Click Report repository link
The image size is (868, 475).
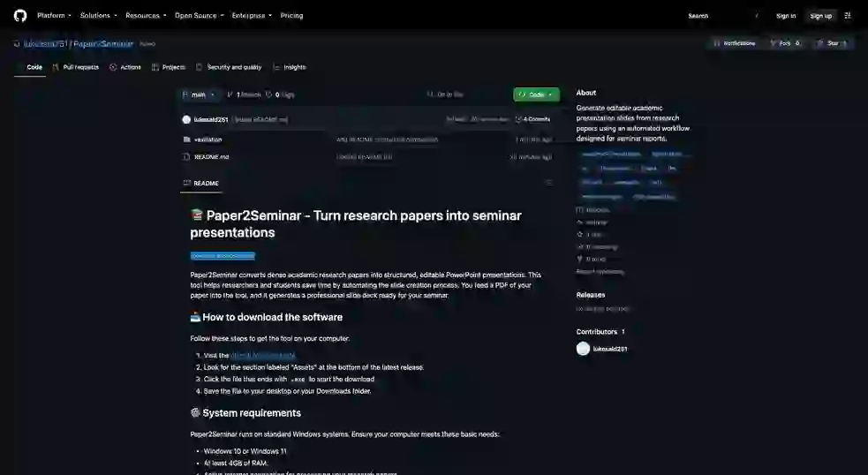[x=600, y=272]
